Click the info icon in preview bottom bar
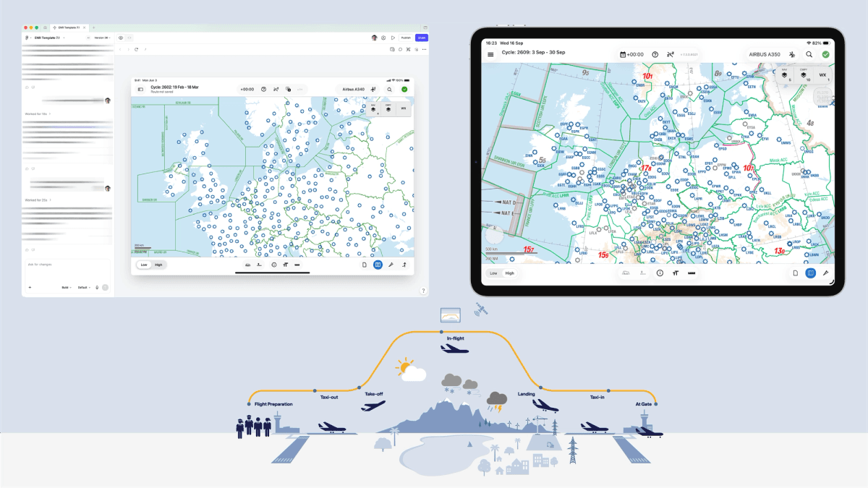The image size is (868, 488). click(274, 265)
